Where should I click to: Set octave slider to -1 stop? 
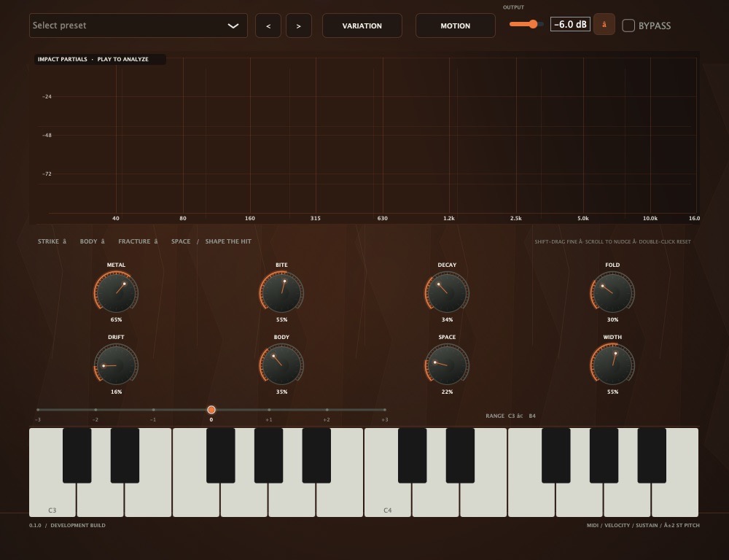tap(153, 410)
